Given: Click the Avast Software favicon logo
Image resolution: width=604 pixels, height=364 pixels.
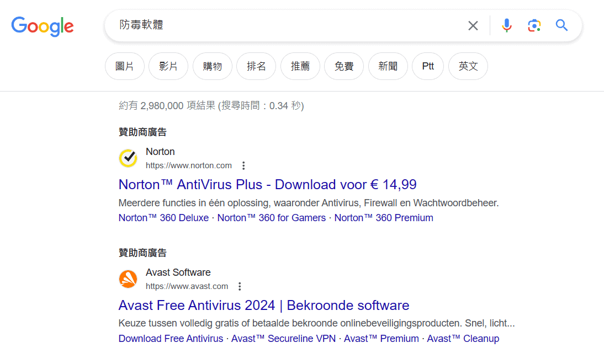Looking at the screenshot, I should tap(128, 279).
